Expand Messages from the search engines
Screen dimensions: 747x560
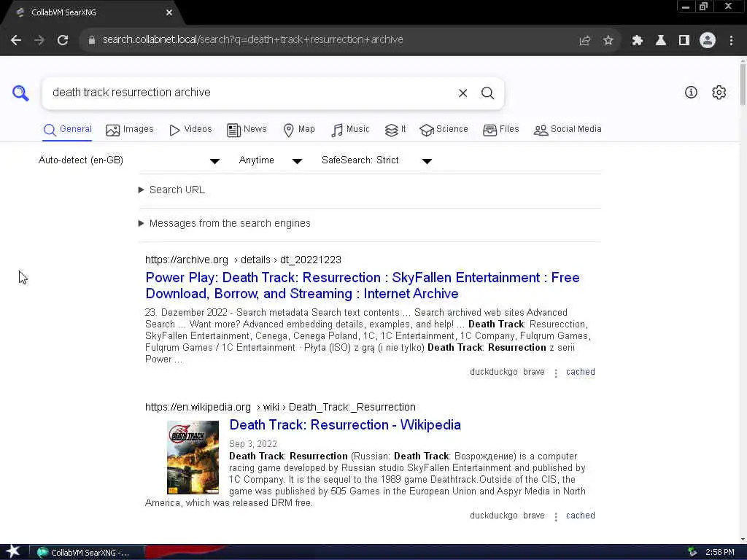(x=225, y=223)
